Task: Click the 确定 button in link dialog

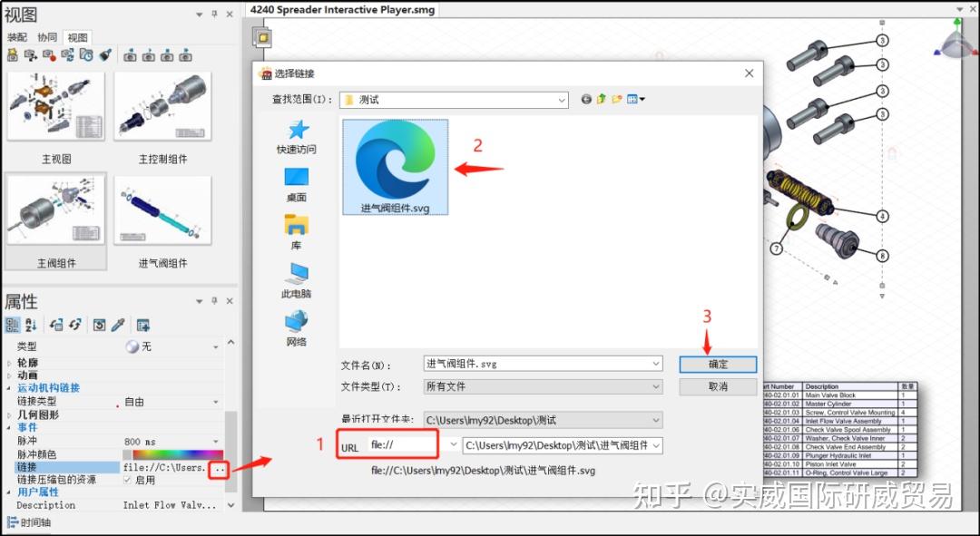Action: [717, 363]
